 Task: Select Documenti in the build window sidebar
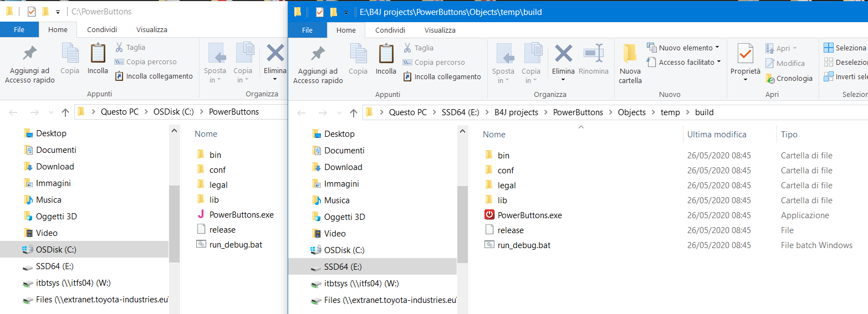[339, 150]
